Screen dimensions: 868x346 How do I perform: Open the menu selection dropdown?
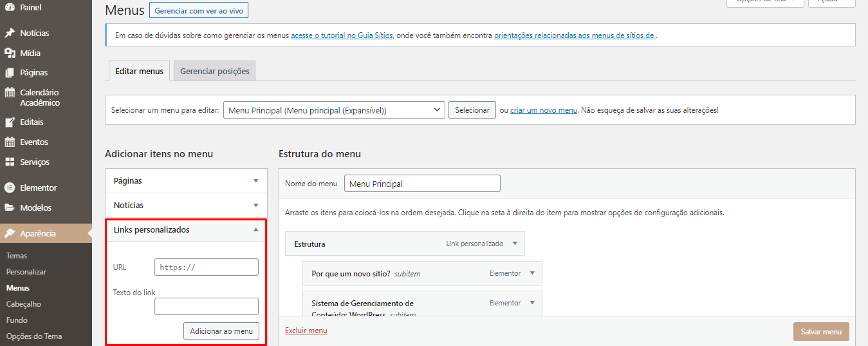334,110
